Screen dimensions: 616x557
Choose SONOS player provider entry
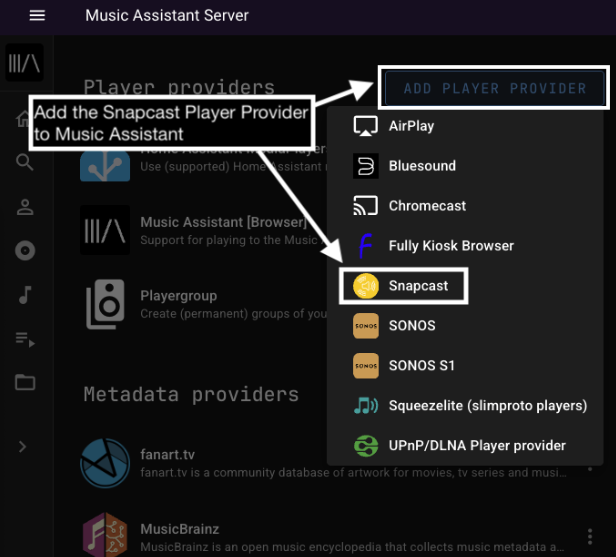coord(465,326)
